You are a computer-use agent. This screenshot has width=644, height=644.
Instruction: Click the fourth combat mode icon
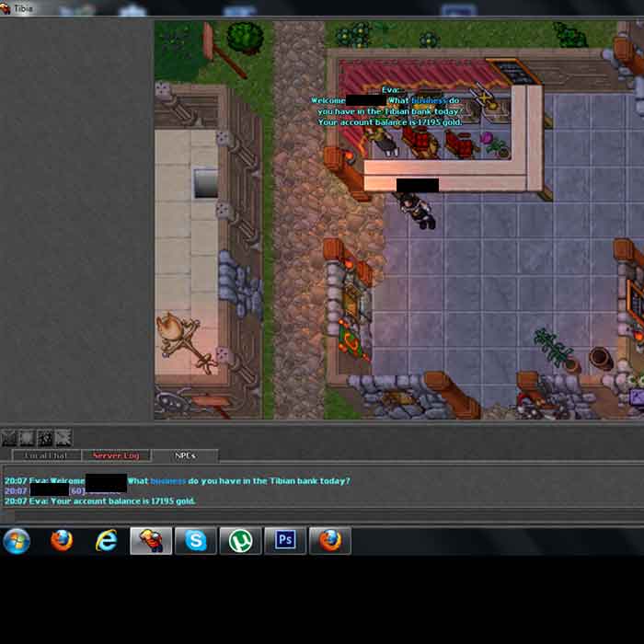(x=63, y=438)
